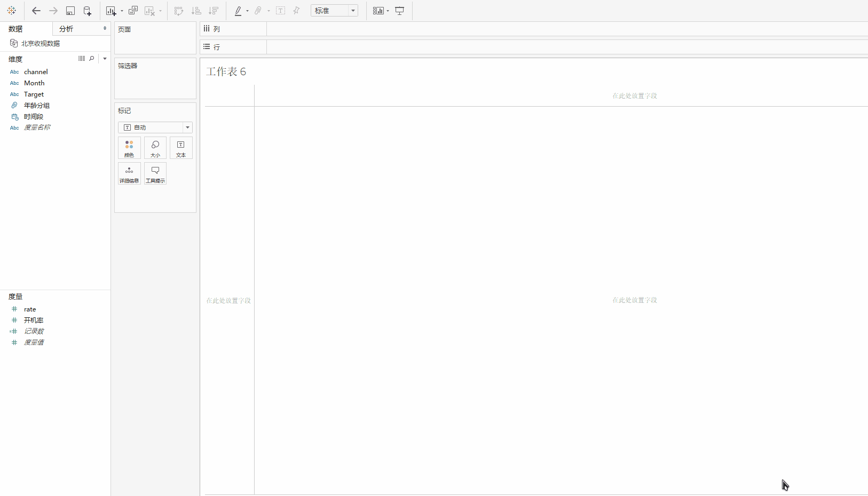Image resolution: width=868 pixels, height=496 pixels.
Task: Click the search fields magnifier icon
Action: point(92,59)
